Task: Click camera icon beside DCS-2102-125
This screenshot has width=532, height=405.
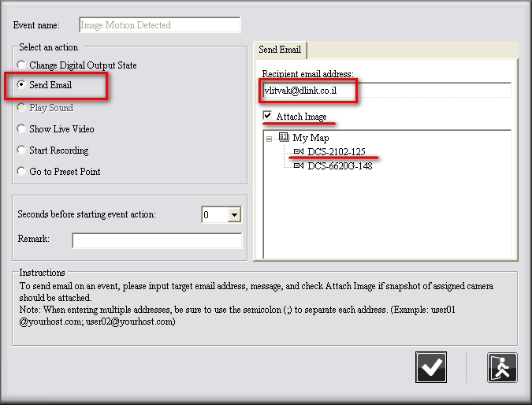Action: point(299,152)
